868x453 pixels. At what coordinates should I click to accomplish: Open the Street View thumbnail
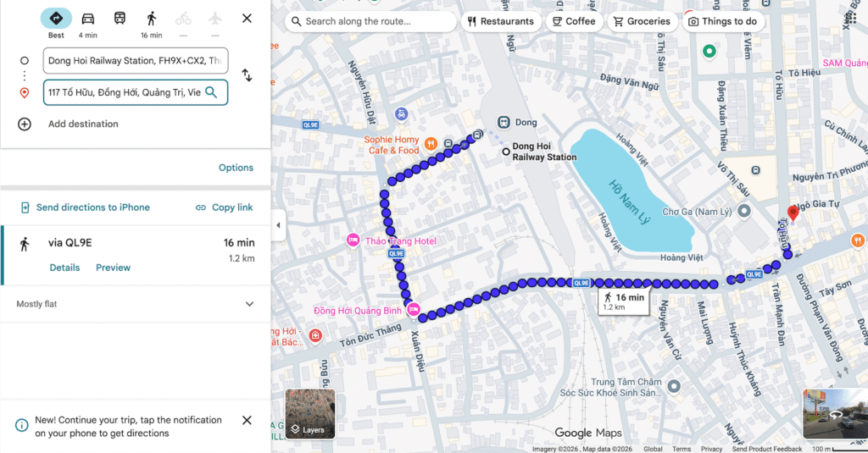[x=835, y=414]
